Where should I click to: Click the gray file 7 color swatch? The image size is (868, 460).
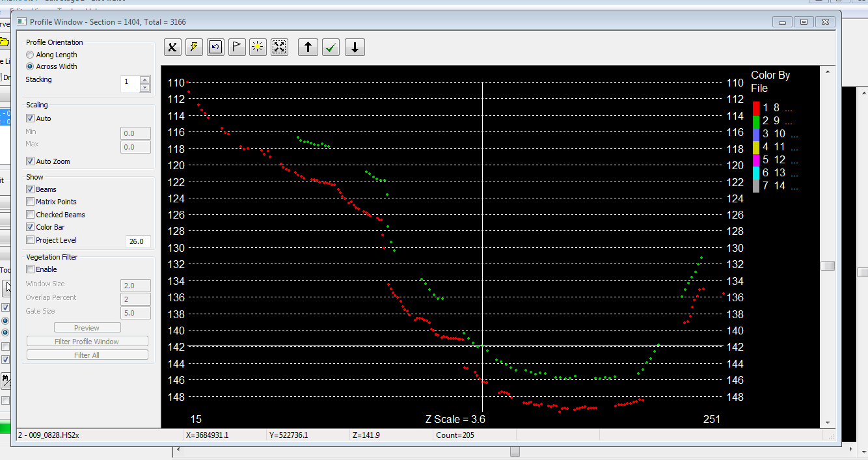(756, 186)
